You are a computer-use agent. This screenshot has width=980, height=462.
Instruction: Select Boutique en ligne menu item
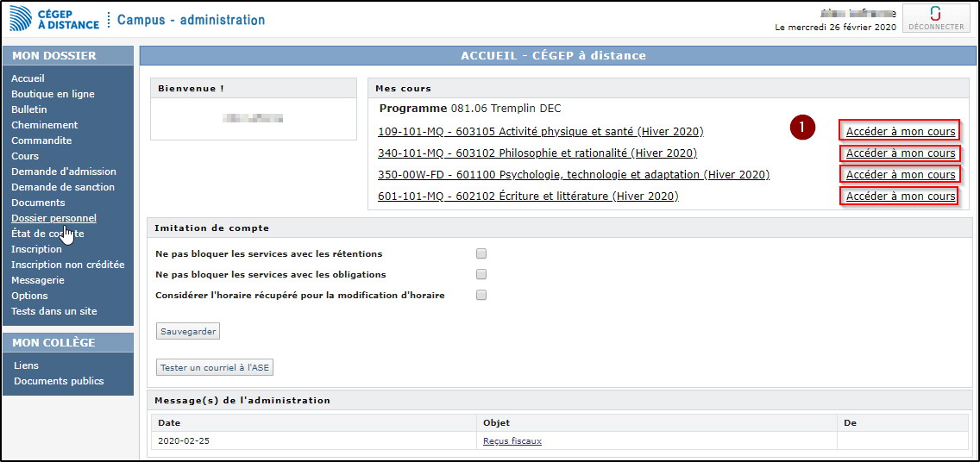[53, 94]
